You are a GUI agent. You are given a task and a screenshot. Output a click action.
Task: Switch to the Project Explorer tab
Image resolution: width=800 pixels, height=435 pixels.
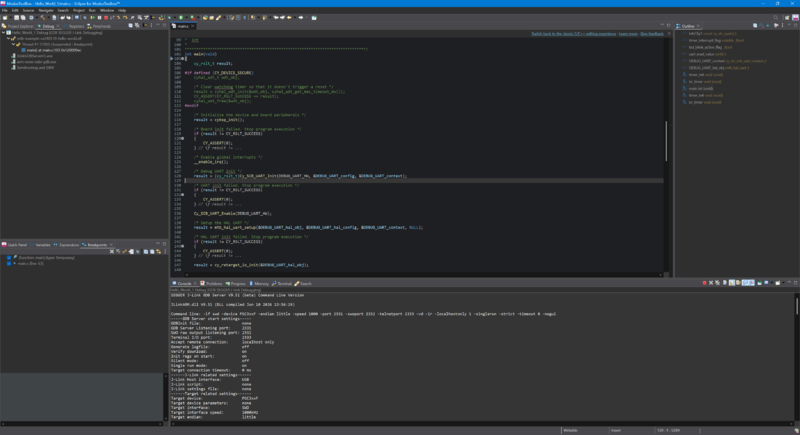click(18, 26)
